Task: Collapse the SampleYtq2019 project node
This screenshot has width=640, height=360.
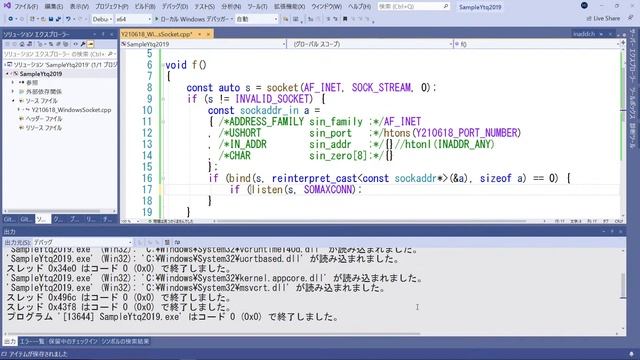Action: point(7,74)
